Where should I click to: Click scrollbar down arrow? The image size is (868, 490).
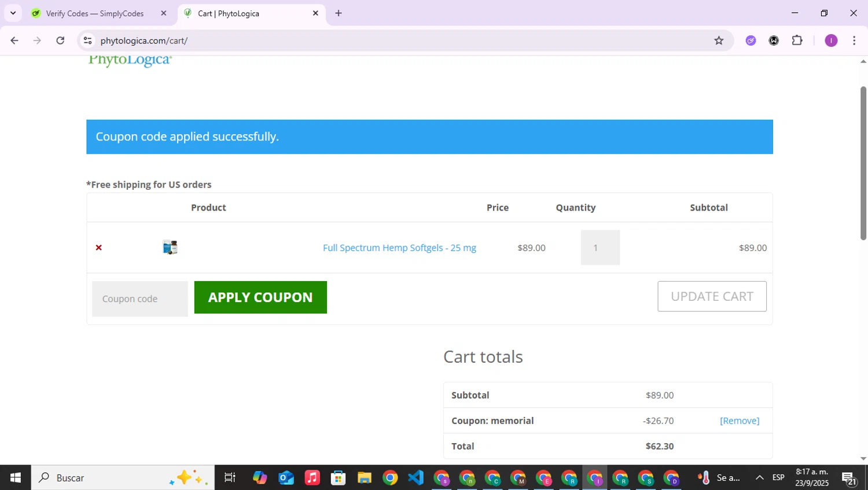click(863, 459)
